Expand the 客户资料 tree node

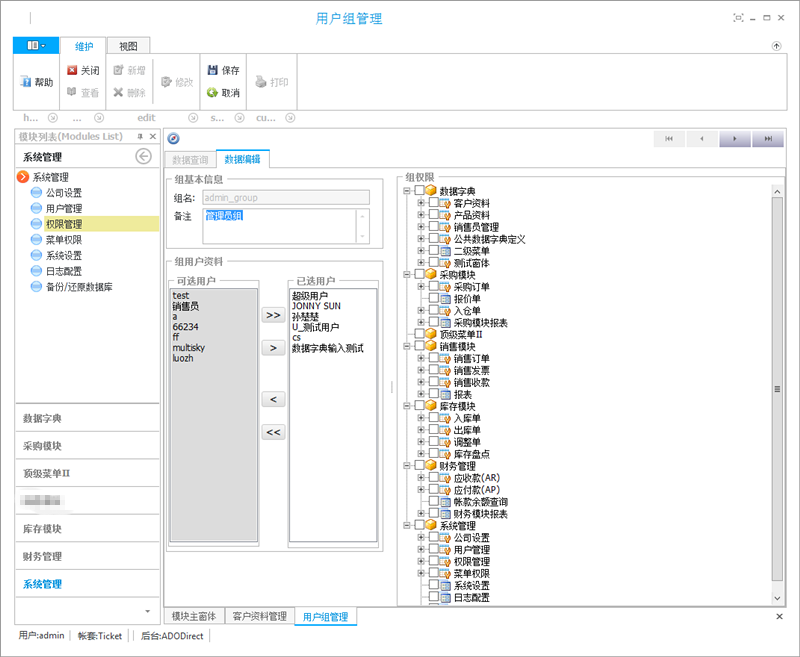point(421,203)
